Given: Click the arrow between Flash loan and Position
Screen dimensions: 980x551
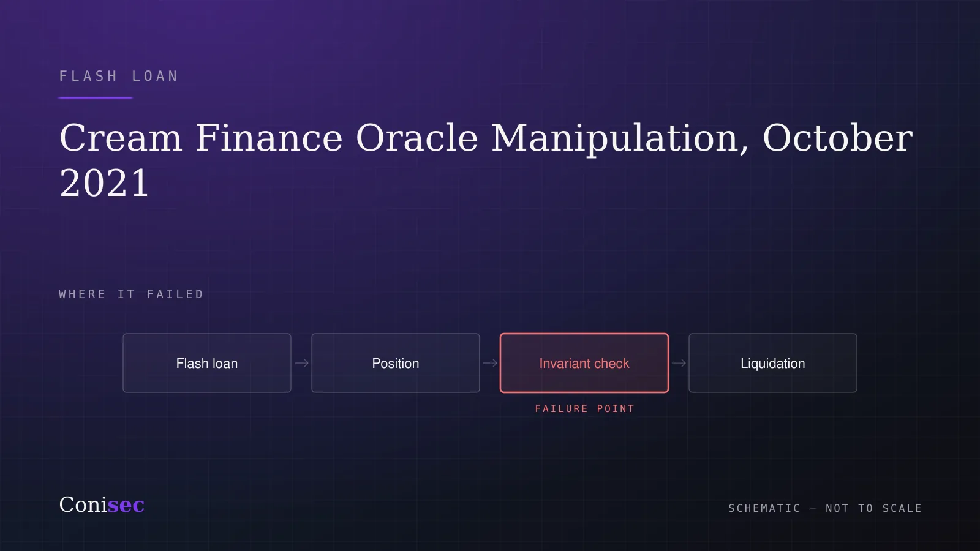Looking at the screenshot, I should 301,363.
